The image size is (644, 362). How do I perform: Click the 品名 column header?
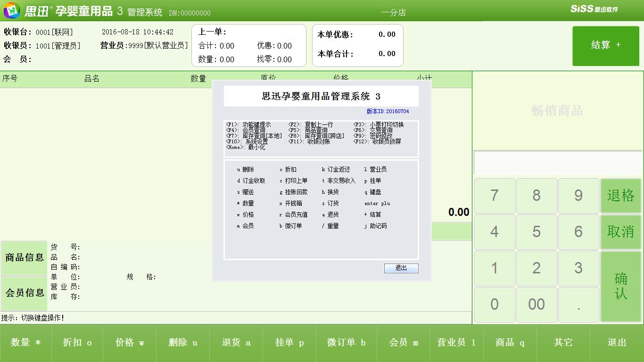tap(92, 79)
